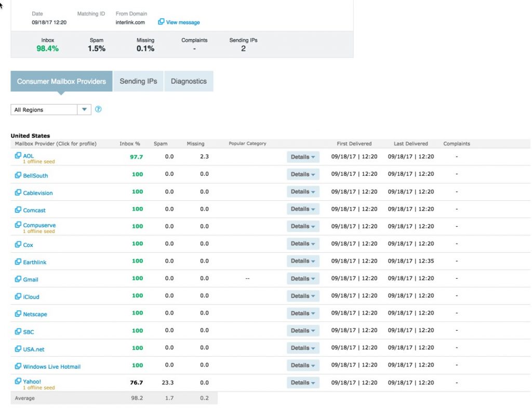Screen dimensions: 532x414
Task: Click the profile popup icon next to Gmail
Action: pyautogui.click(x=18, y=279)
